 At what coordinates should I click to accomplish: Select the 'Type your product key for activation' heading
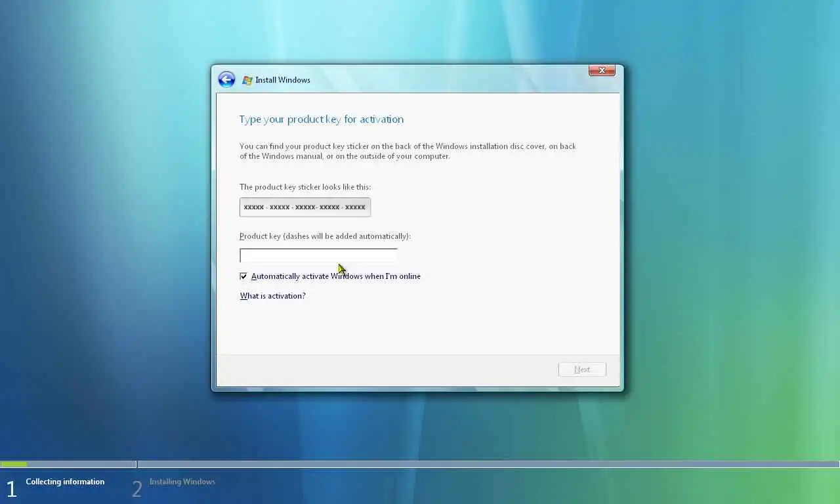(x=322, y=119)
